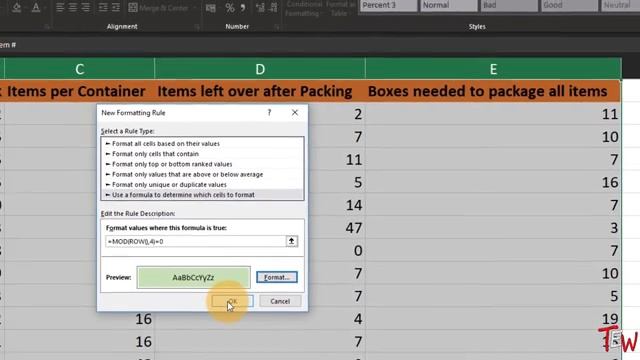Click the 'Items left over after Packing' header cell
The width and height of the screenshot is (640, 360).
point(260,91)
